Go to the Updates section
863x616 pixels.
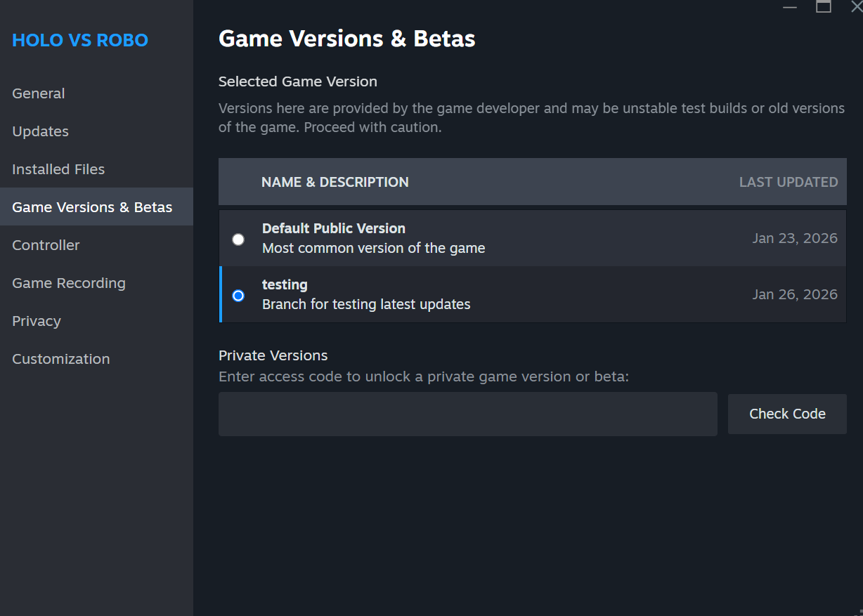[41, 131]
